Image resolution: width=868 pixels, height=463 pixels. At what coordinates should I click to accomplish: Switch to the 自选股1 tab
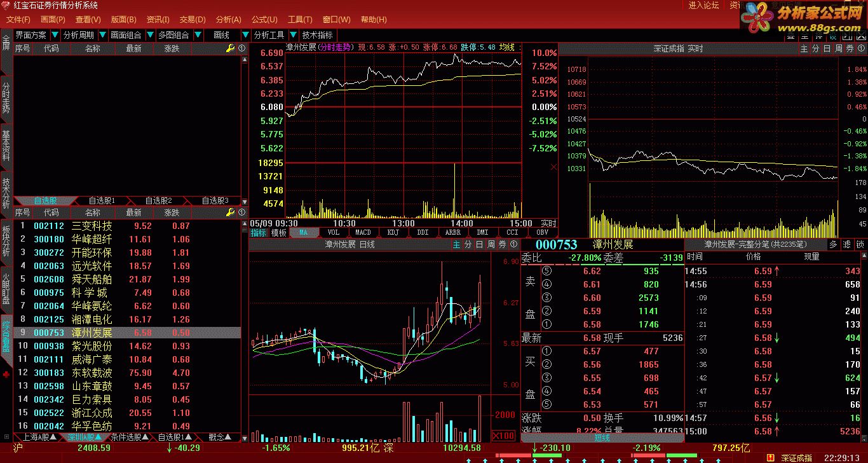(101, 200)
